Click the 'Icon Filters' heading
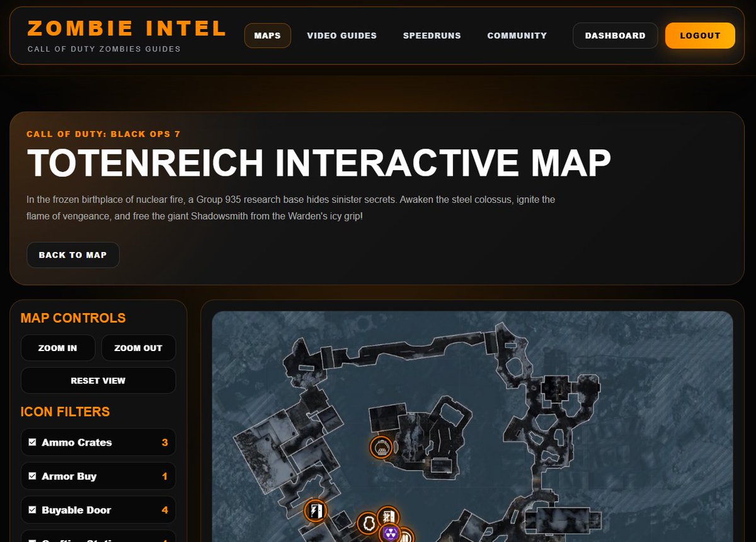Screen dimensions: 756x542 (65, 412)
